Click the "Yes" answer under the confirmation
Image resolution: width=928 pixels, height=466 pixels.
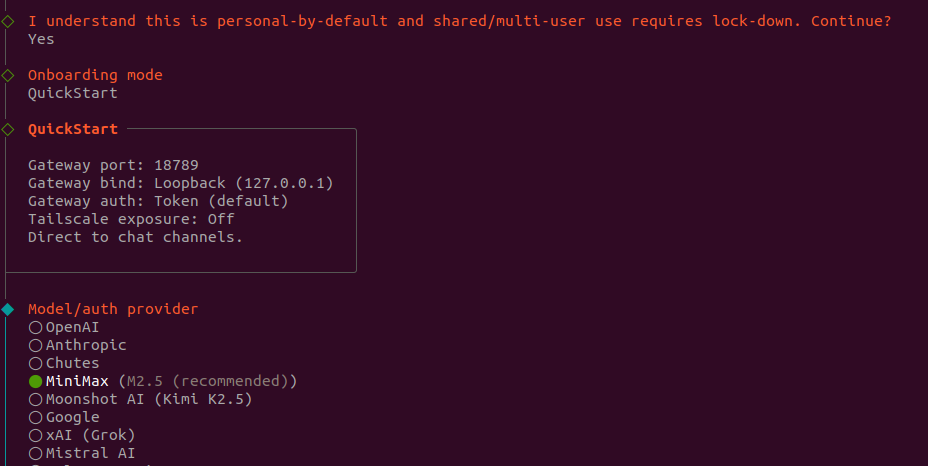pyautogui.click(x=41, y=39)
